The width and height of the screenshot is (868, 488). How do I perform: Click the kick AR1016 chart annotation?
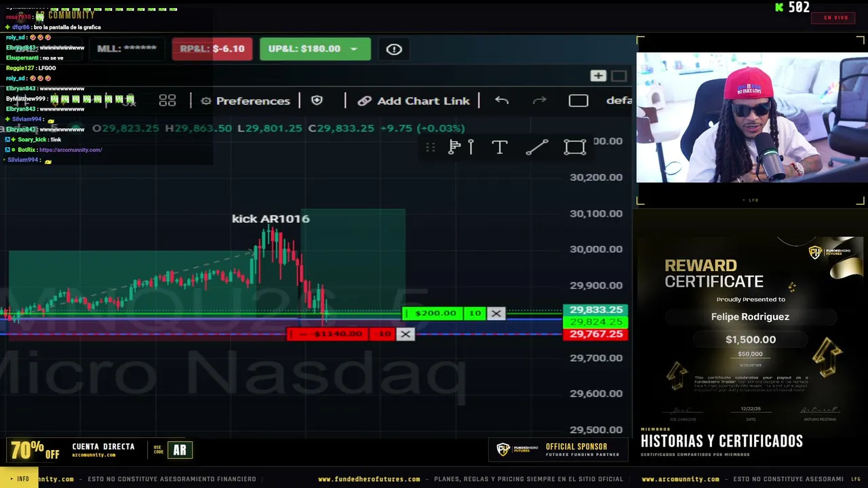tap(271, 218)
